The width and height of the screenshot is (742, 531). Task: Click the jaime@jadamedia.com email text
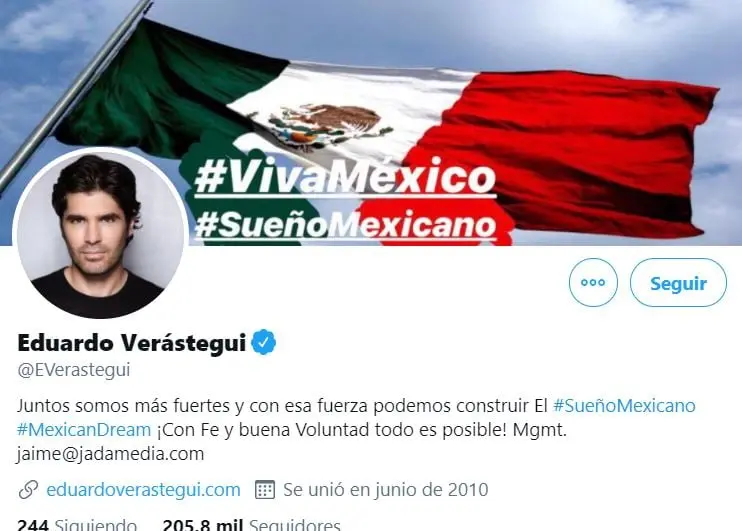110,454
